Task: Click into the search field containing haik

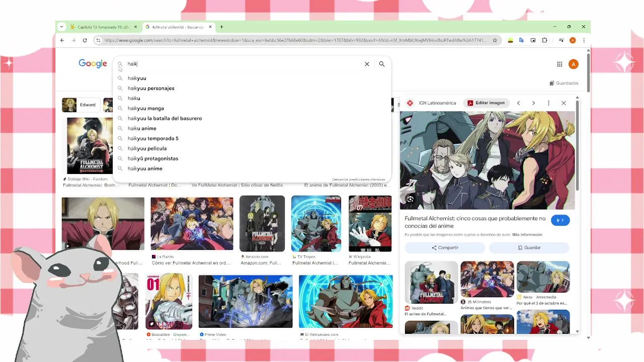Action: point(244,64)
